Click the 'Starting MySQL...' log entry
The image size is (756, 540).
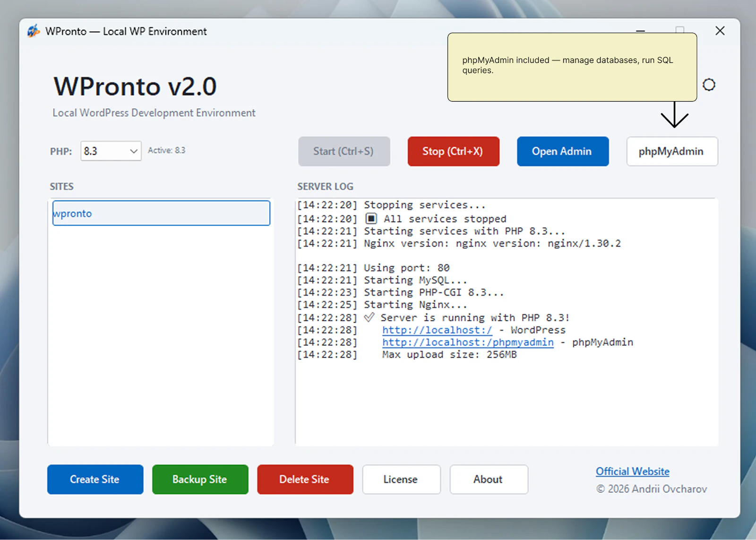coord(415,280)
